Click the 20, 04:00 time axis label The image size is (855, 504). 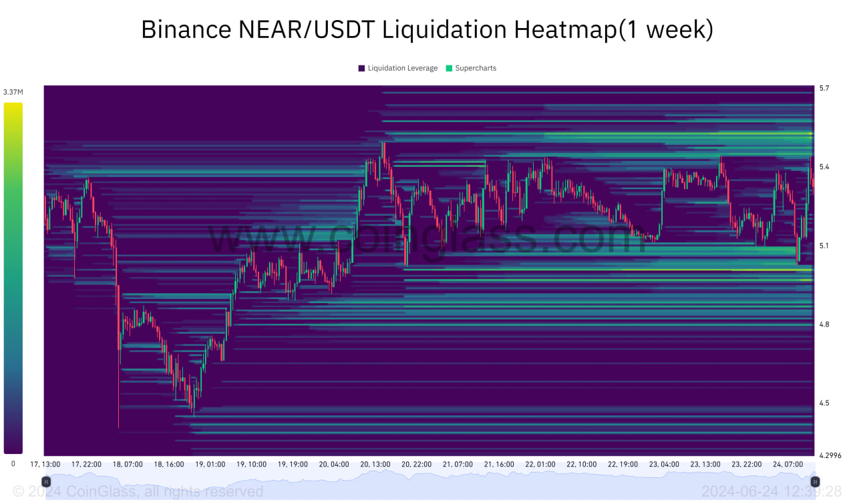click(x=334, y=464)
